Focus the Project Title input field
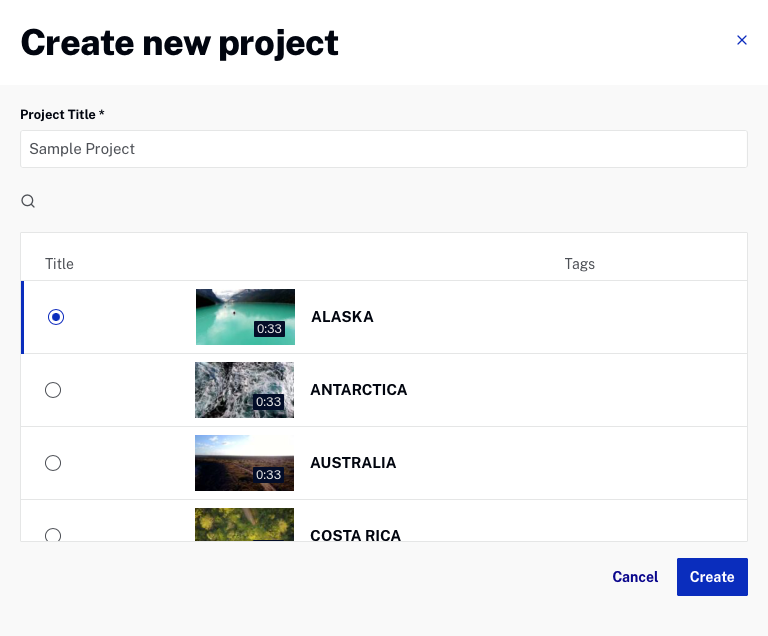The image size is (768, 636). point(384,149)
